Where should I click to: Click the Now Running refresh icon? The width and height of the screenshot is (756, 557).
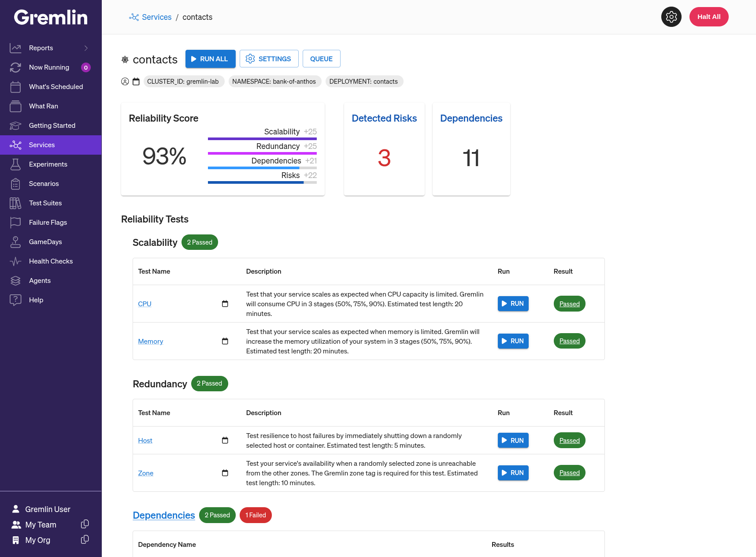pyautogui.click(x=15, y=67)
